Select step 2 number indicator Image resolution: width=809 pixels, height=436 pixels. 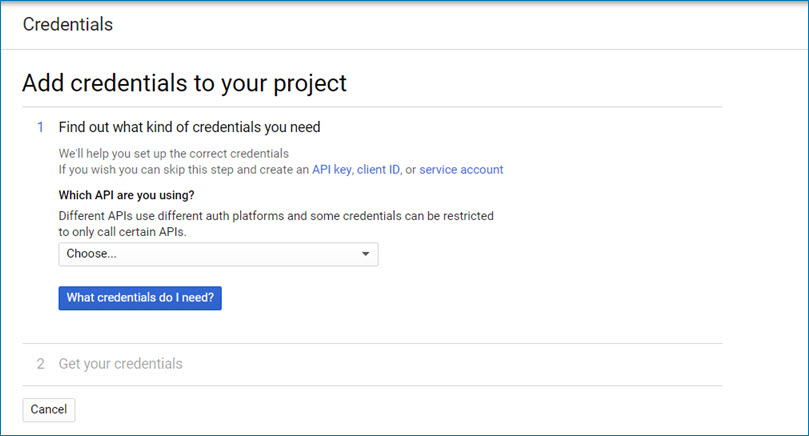40,364
